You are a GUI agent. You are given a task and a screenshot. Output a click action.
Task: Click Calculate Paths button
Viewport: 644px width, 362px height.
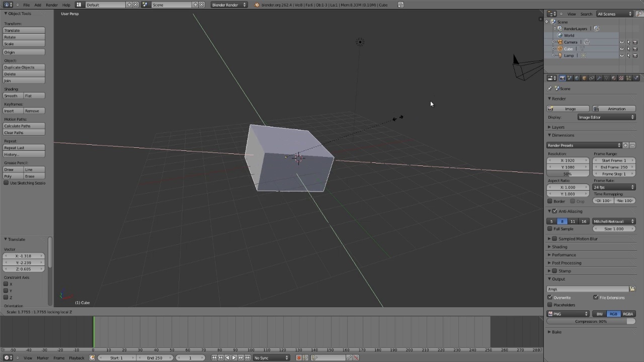tap(24, 126)
